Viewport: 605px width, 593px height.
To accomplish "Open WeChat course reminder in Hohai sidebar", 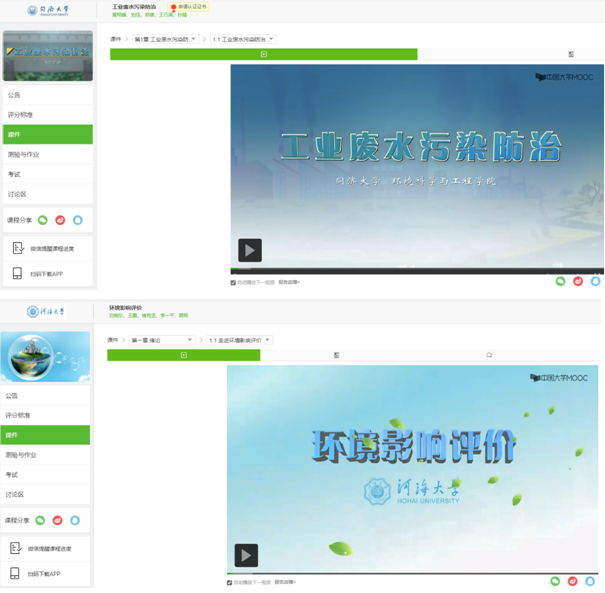I will click(45, 548).
